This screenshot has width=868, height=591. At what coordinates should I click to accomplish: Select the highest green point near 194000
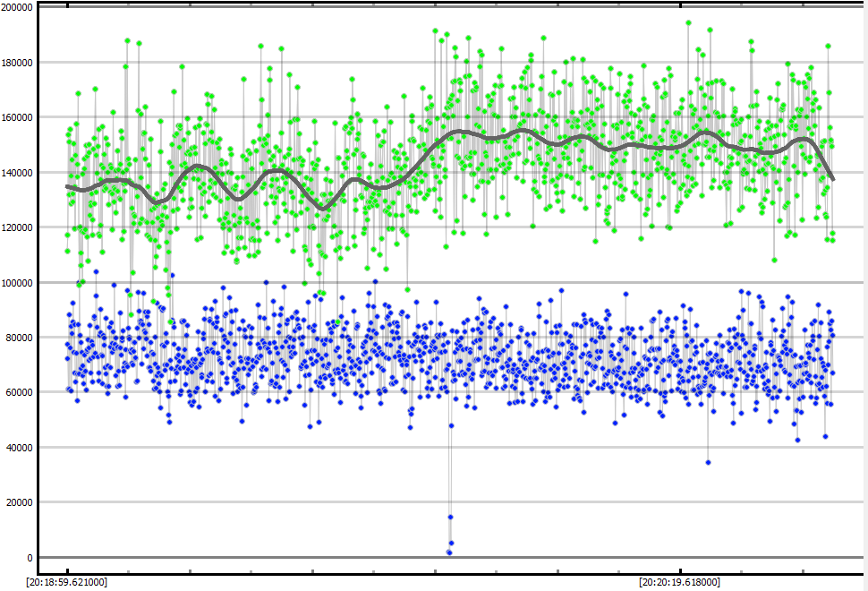(x=688, y=23)
